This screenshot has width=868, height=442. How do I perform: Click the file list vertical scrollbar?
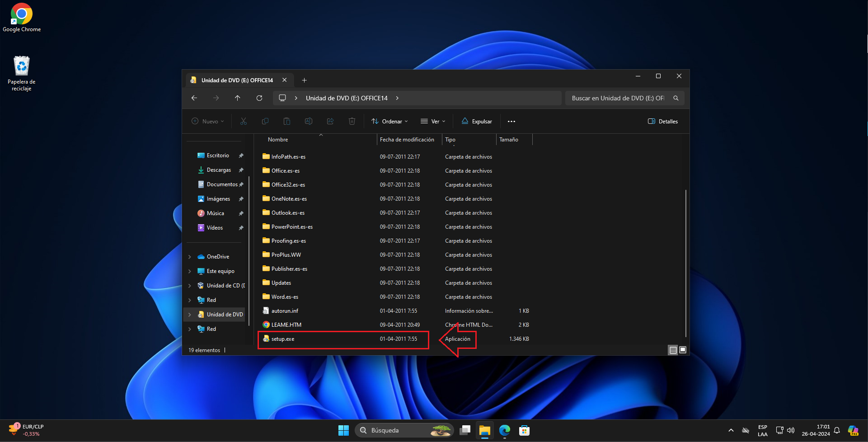point(686,263)
